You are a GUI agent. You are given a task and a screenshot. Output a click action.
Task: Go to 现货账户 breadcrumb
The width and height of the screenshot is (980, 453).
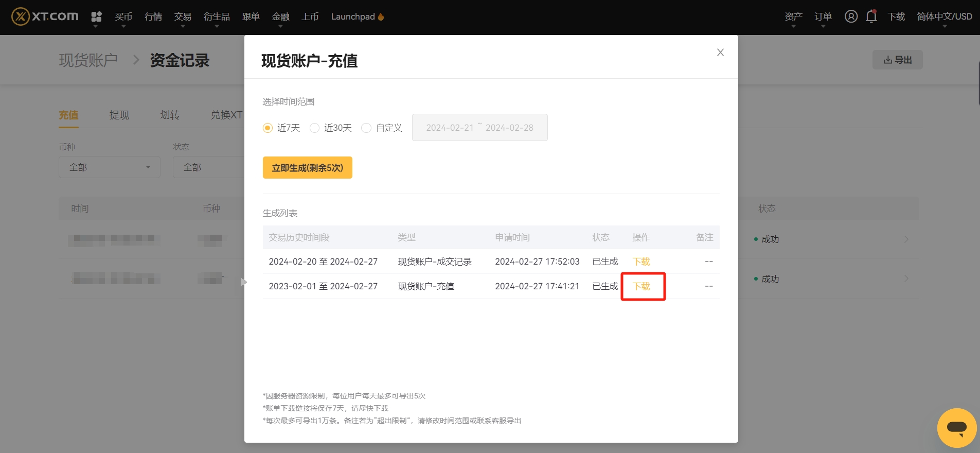point(88,60)
